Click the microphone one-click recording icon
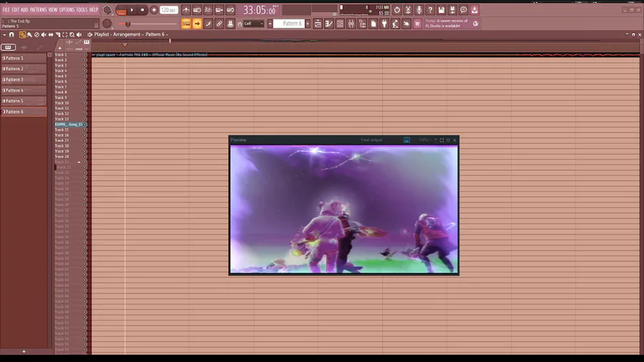 (x=419, y=10)
